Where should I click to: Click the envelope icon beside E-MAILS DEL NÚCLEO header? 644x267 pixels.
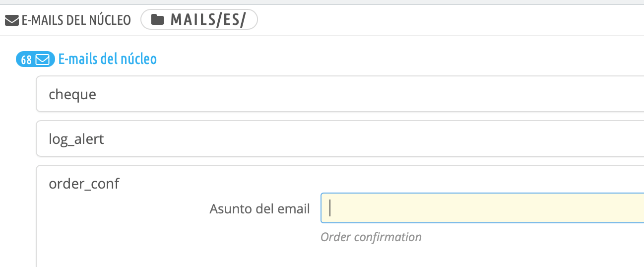[12, 20]
